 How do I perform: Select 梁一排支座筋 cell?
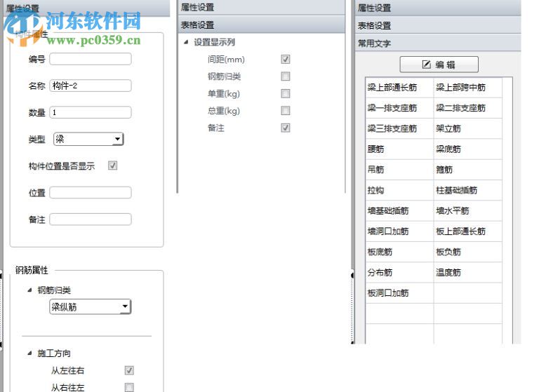pyautogui.click(x=399, y=108)
